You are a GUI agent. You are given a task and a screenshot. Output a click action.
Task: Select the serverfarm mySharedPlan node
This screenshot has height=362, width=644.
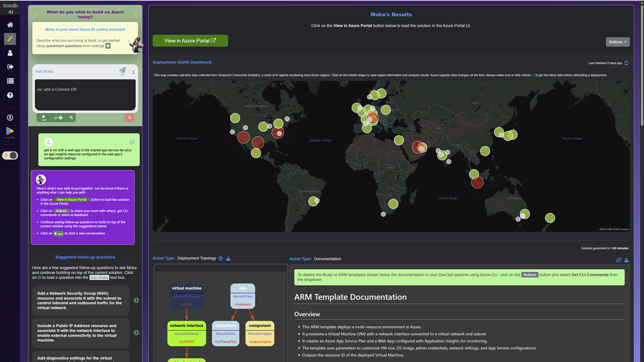[225, 333]
